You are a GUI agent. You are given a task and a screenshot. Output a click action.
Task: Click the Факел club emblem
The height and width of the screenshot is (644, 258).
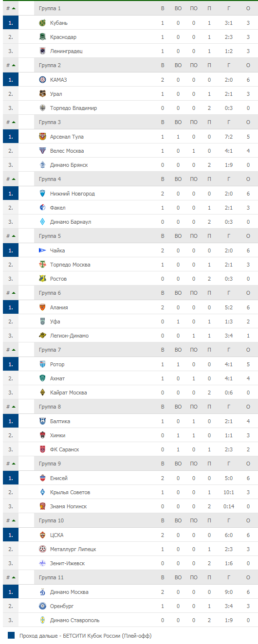(42, 208)
